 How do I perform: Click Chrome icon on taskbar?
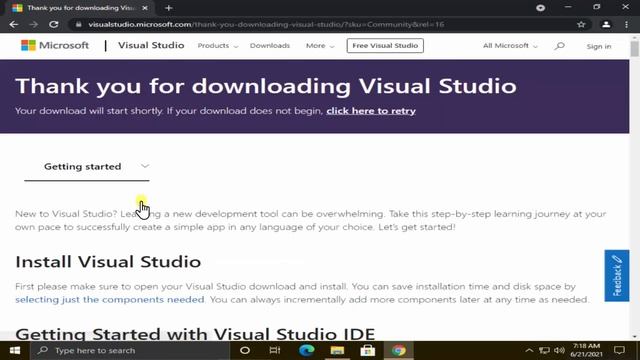398,351
